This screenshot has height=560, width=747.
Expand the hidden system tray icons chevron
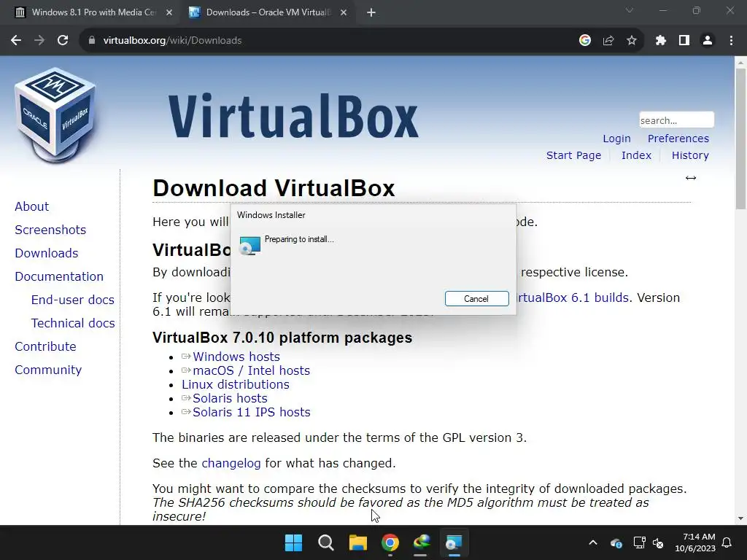pyautogui.click(x=593, y=542)
